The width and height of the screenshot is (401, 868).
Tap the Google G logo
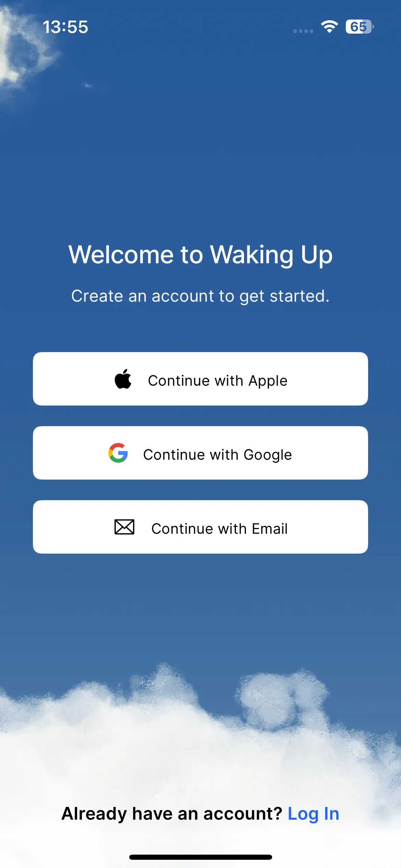(x=118, y=453)
